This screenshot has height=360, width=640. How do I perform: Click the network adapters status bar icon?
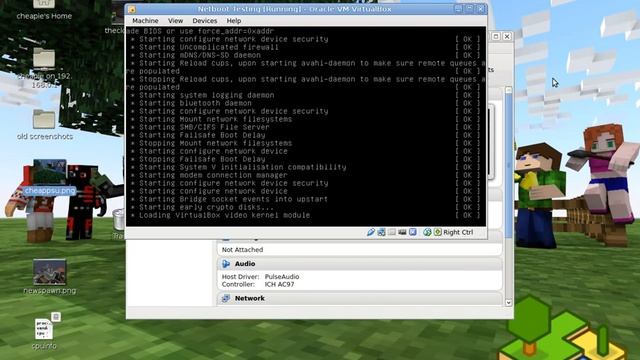tap(381, 232)
